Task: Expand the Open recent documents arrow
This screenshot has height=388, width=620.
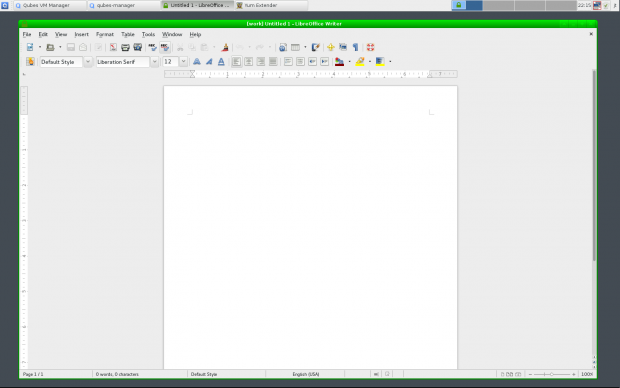Action: 60,47
